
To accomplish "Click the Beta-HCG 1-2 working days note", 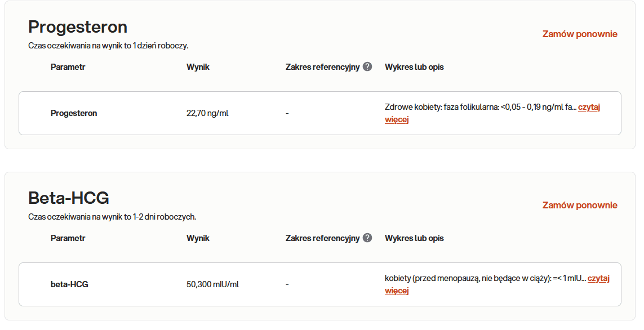I will [x=112, y=217].
